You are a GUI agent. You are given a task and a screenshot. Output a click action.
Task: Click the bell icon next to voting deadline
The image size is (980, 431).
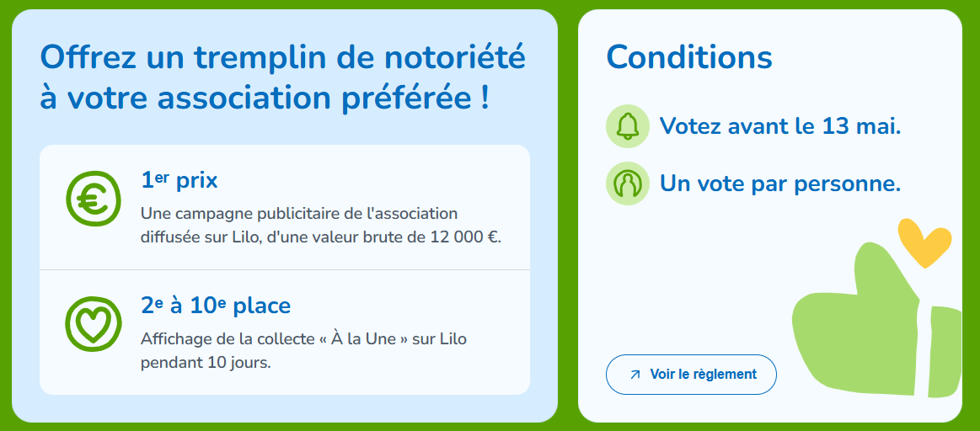[x=628, y=126]
